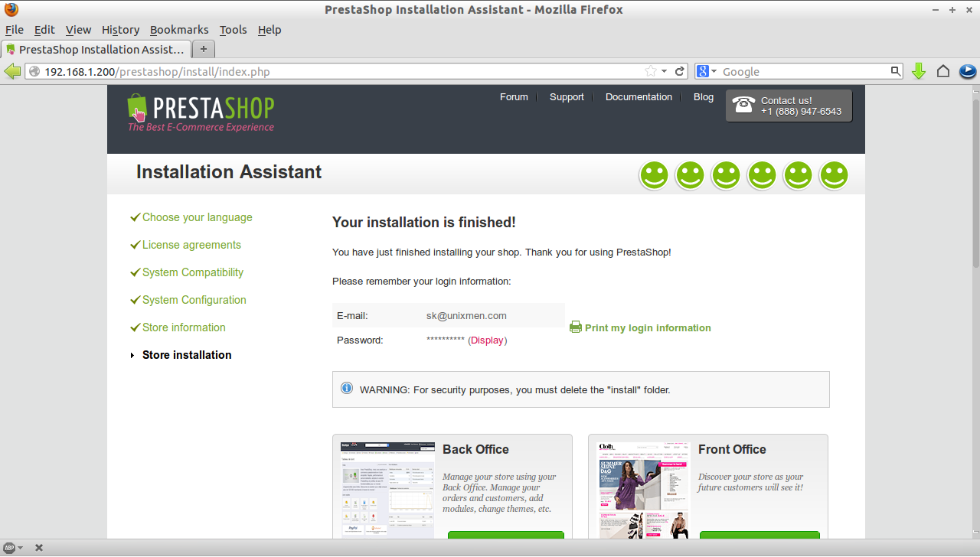Image resolution: width=980 pixels, height=557 pixels.
Task: Click the PrestaShop logo
Action: coord(201,112)
